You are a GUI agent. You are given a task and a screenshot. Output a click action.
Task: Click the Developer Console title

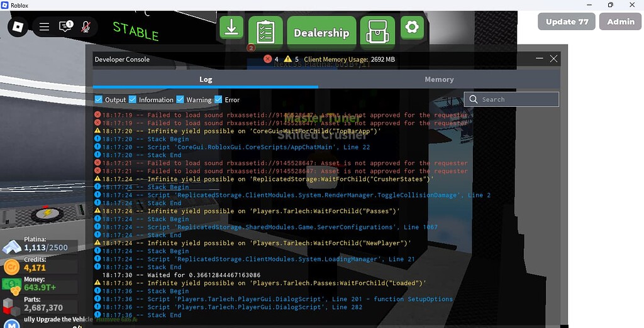(x=122, y=60)
